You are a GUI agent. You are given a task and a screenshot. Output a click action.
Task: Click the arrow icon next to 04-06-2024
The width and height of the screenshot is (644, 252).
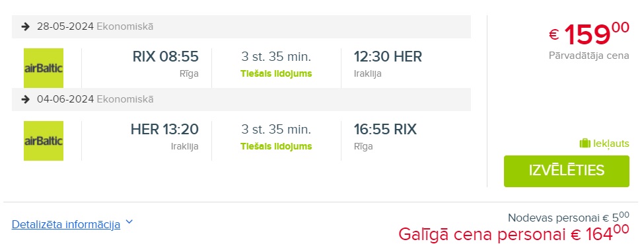(26, 99)
